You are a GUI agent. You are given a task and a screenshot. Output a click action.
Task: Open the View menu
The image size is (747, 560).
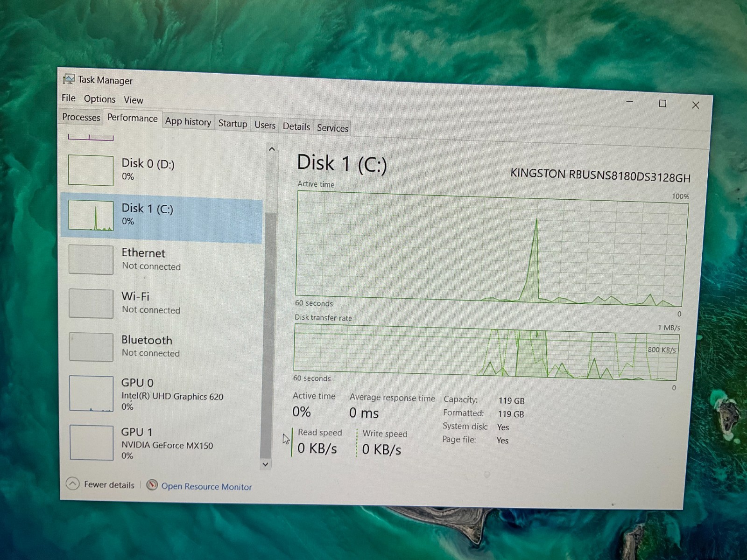(134, 100)
